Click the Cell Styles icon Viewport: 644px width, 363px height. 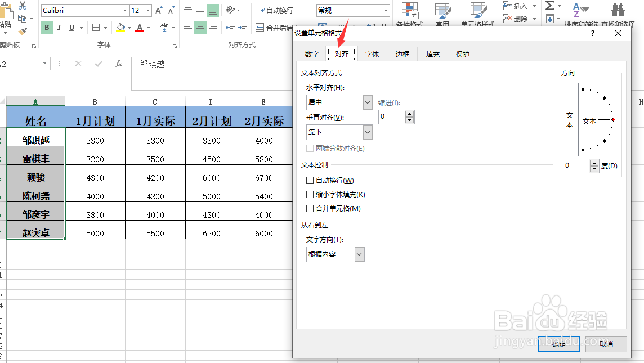tap(478, 11)
